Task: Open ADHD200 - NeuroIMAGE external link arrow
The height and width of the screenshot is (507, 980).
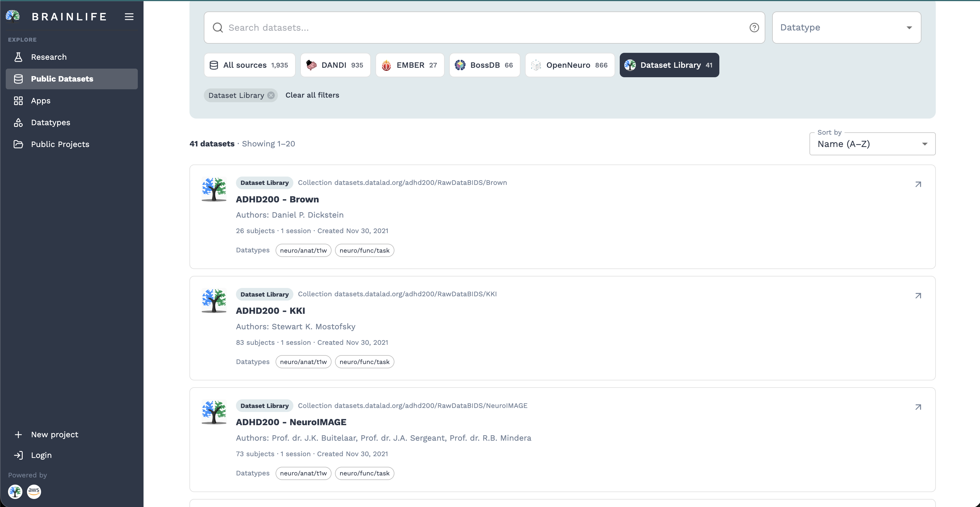Action: pos(918,407)
